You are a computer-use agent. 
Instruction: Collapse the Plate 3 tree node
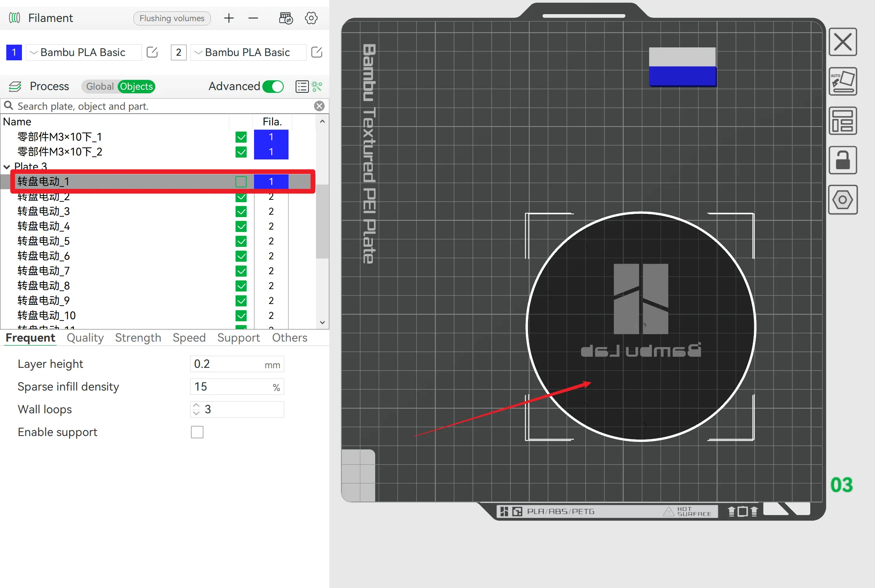click(x=7, y=167)
